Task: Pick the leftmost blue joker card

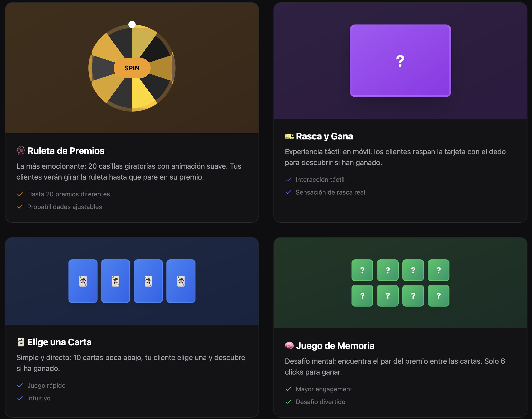Action: coord(83,281)
